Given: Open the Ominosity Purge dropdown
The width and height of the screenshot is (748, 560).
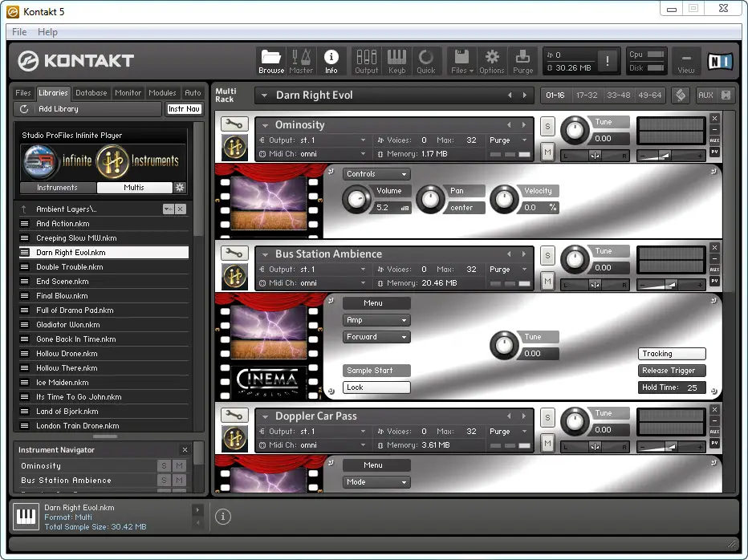Looking at the screenshot, I should click(x=509, y=140).
